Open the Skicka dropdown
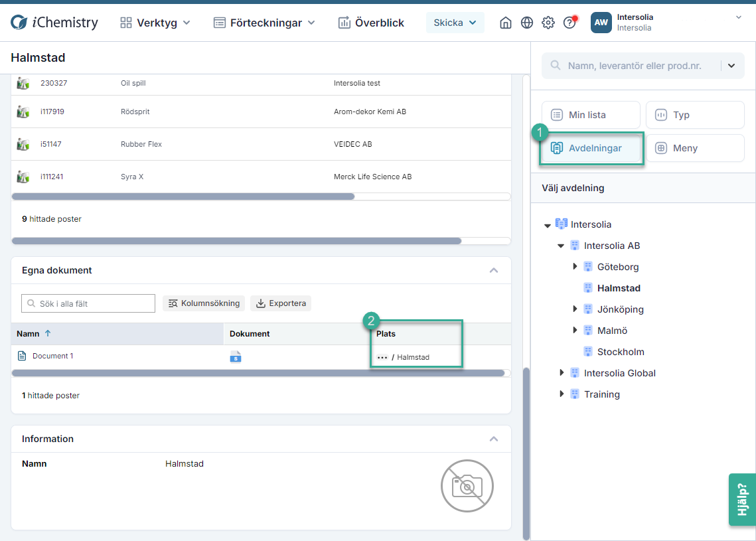Image resolution: width=756 pixels, height=541 pixels. (455, 23)
